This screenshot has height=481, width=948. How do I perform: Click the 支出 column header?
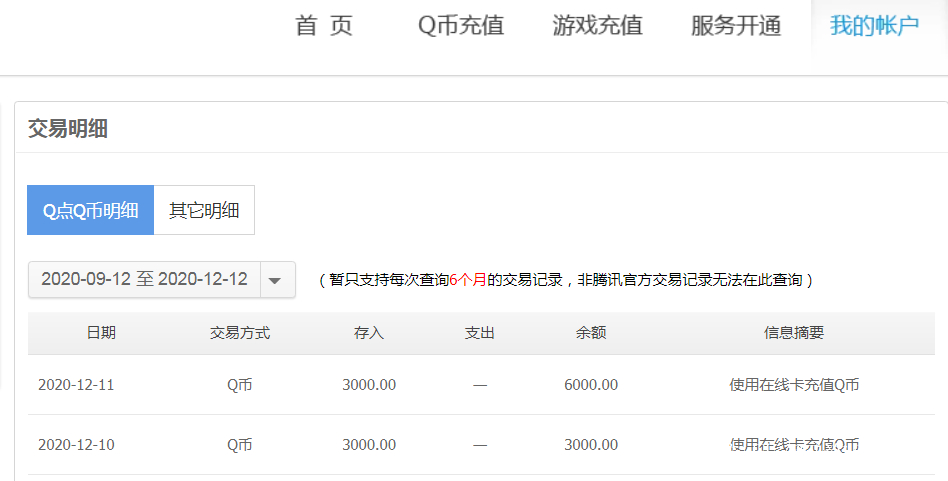point(479,333)
